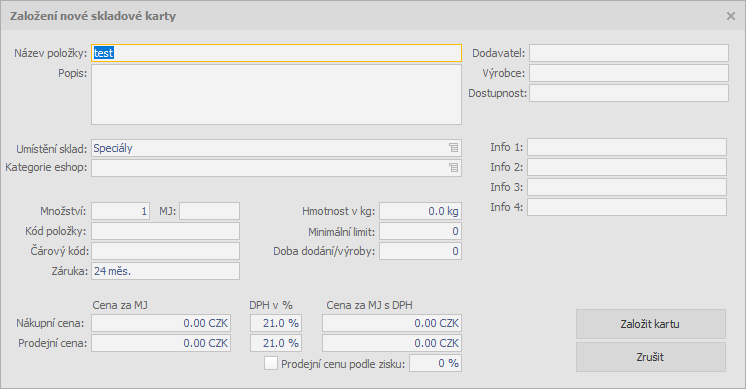Image resolution: width=746 pixels, height=389 pixels.
Task: Select the Hmotnost v kg field
Action: click(x=421, y=211)
